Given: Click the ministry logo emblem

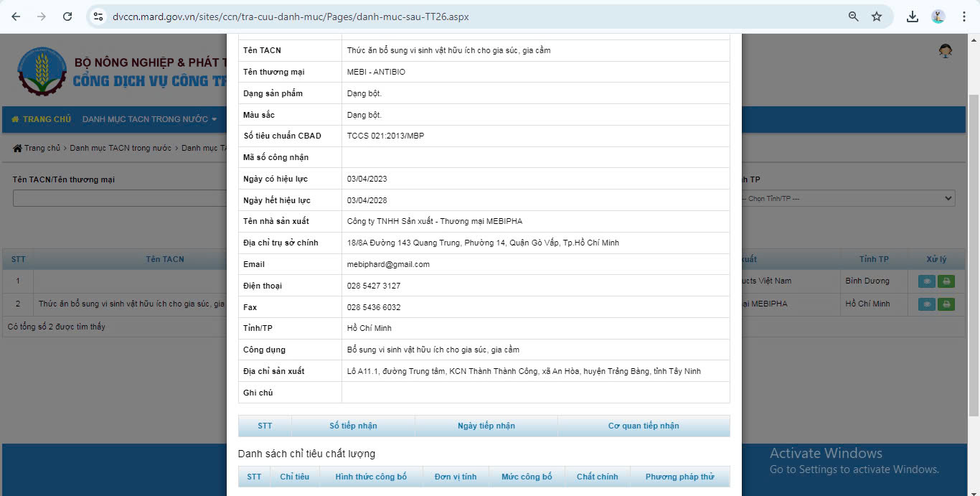Looking at the screenshot, I should pos(42,71).
